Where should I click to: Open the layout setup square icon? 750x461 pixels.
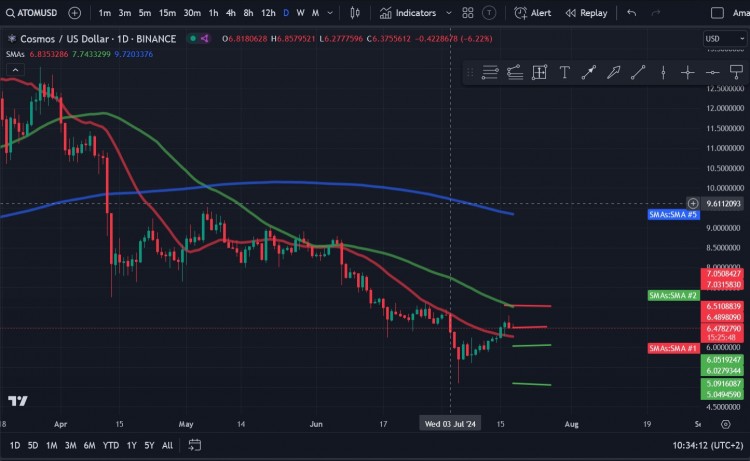pyautogui.click(x=717, y=13)
